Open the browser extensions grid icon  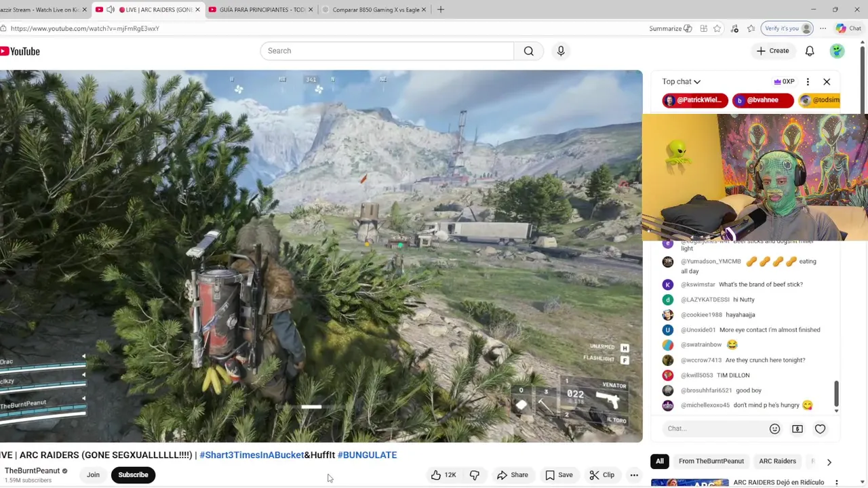coord(704,28)
